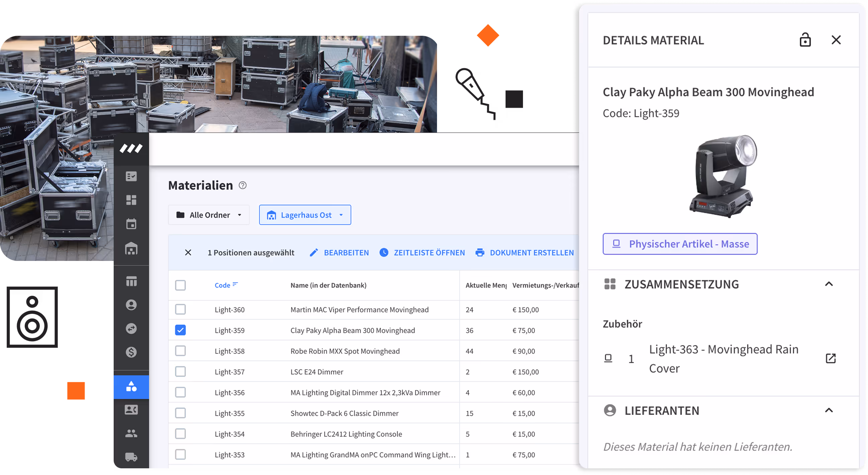Open the contact card icon in the sidebar
This screenshot has height=475, width=868.
click(x=131, y=409)
